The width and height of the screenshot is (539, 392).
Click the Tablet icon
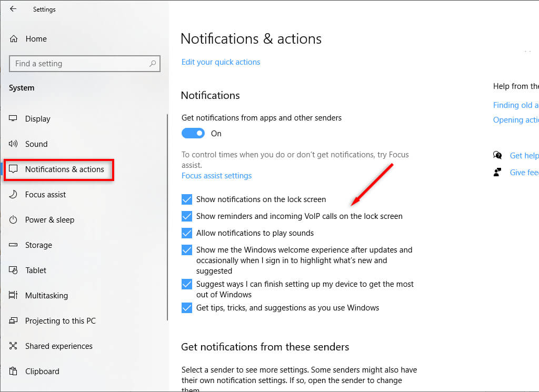point(13,270)
